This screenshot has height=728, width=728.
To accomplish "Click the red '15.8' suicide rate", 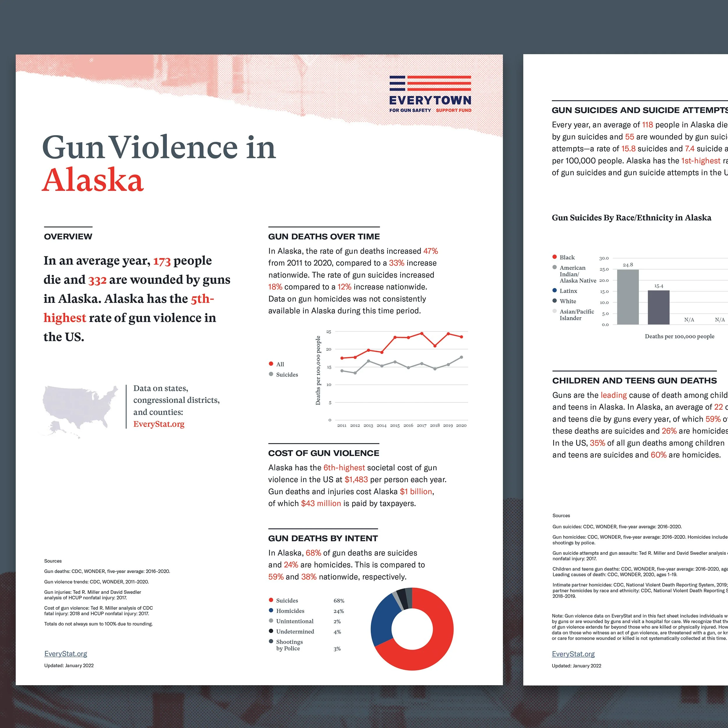I will (x=628, y=149).
